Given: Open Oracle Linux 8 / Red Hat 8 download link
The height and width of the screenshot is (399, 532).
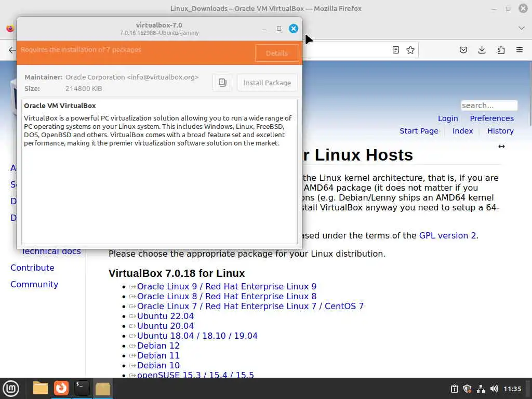Looking at the screenshot, I should tap(227, 296).
